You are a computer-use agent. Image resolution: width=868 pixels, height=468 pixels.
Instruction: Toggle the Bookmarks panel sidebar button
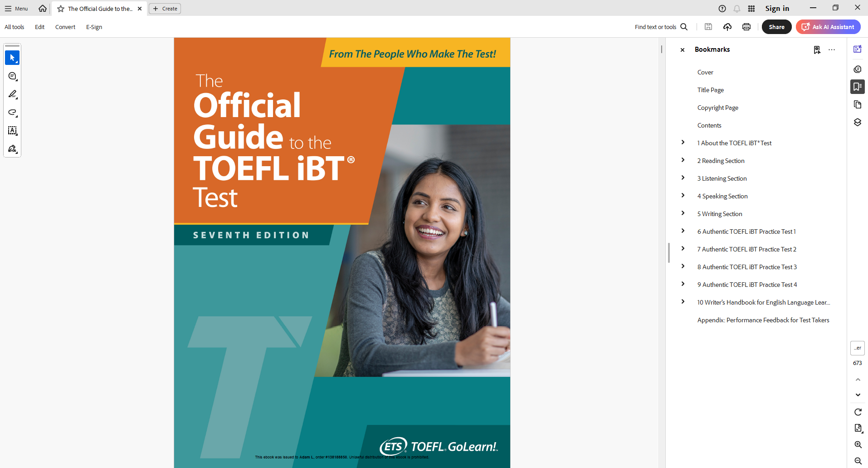[857, 87]
